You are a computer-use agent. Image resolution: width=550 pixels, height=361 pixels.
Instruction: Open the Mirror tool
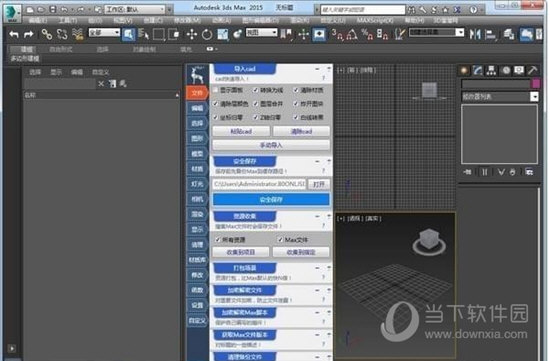[x=475, y=34]
